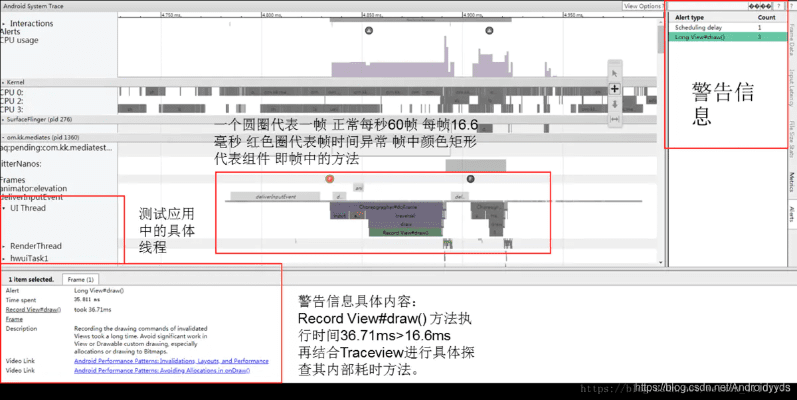Image resolution: width=797 pixels, height=400 pixels.
Task: Open the Input Latency side tab
Action: coord(792,88)
